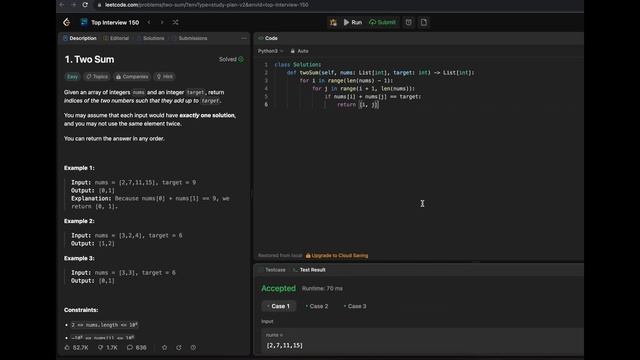Go to the next problem arrow
640x360 pixels.
click(x=162, y=22)
